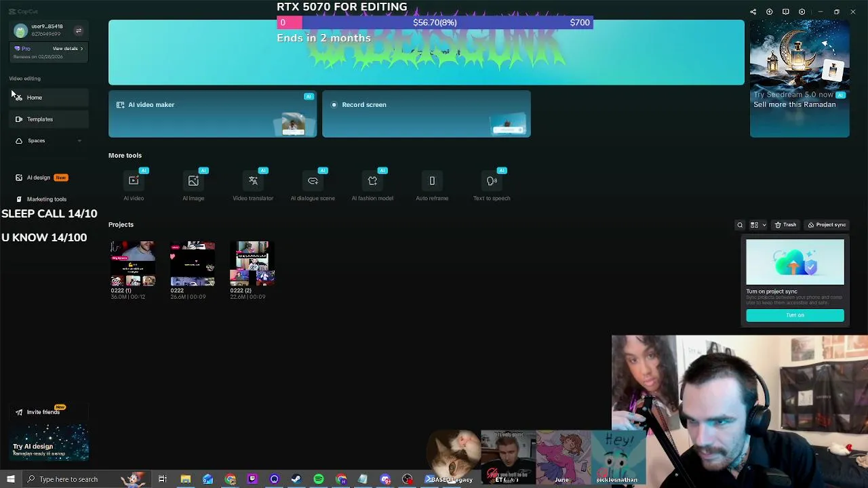This screenshot has width=868, height=488.
Task: Open Spaces in the sidebar
Action: (49, 141)
